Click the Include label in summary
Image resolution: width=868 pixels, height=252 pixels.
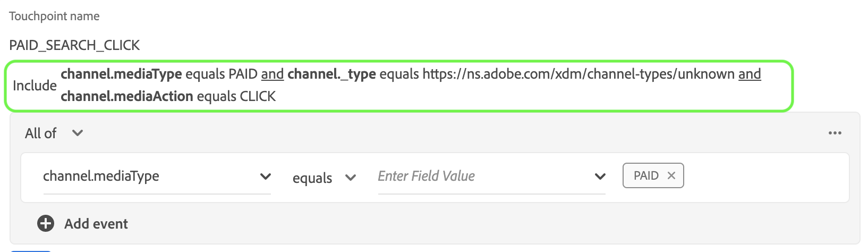click(x=35, y=86)
